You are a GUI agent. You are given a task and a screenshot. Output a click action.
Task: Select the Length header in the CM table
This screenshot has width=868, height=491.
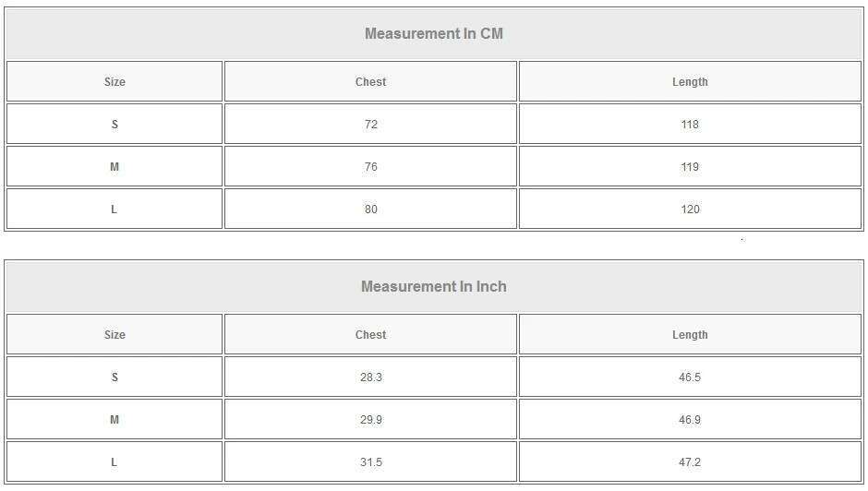pyautogui.click(x=690, y=82)
